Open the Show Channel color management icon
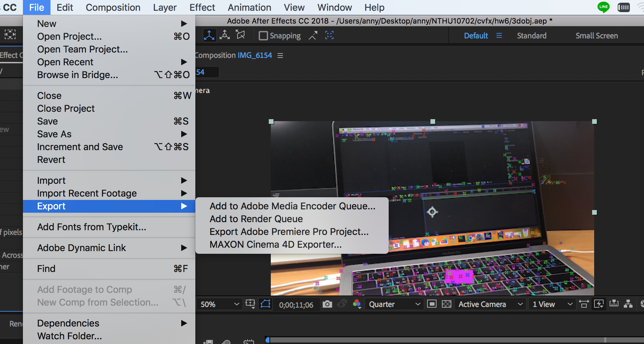The width and height of the screenshot is (644, 344). (357, 304)
